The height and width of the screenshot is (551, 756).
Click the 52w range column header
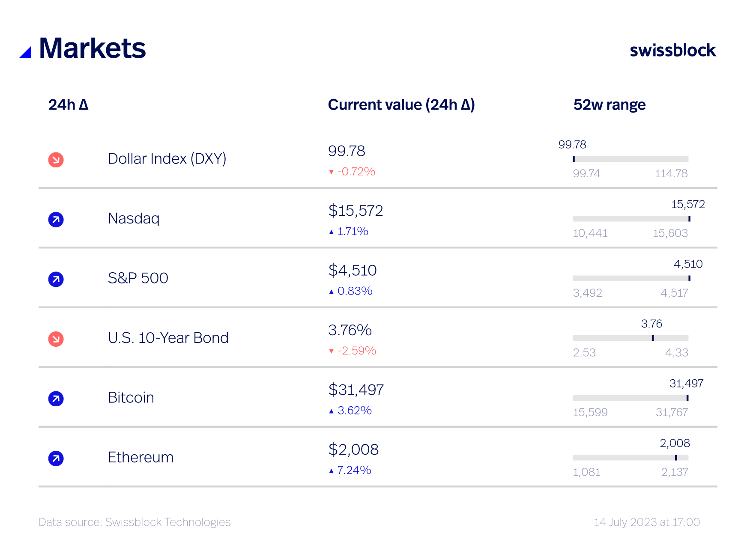click(x=609, y=105)
